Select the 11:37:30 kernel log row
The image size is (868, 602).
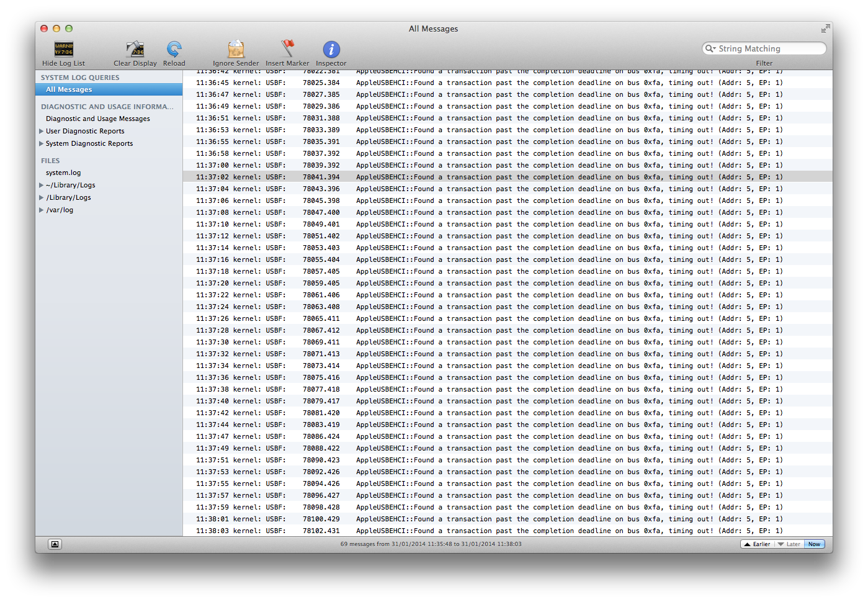click(x=508, y=342)
